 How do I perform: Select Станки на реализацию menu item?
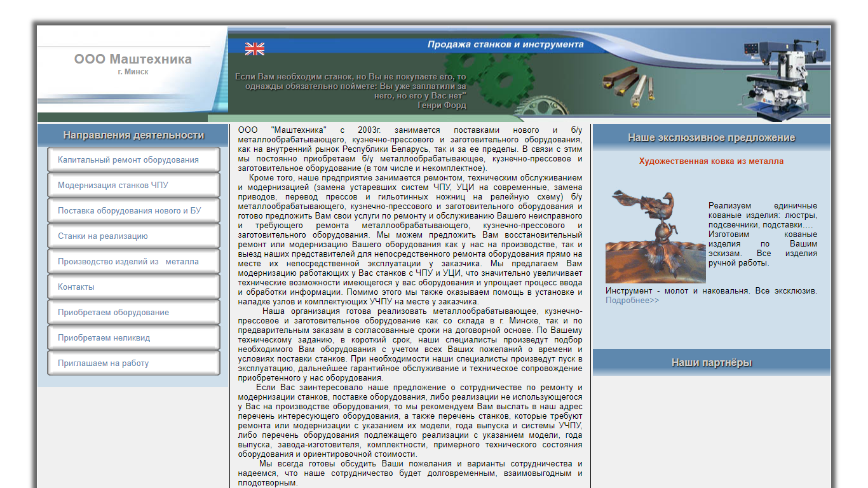tap(133, 236)
